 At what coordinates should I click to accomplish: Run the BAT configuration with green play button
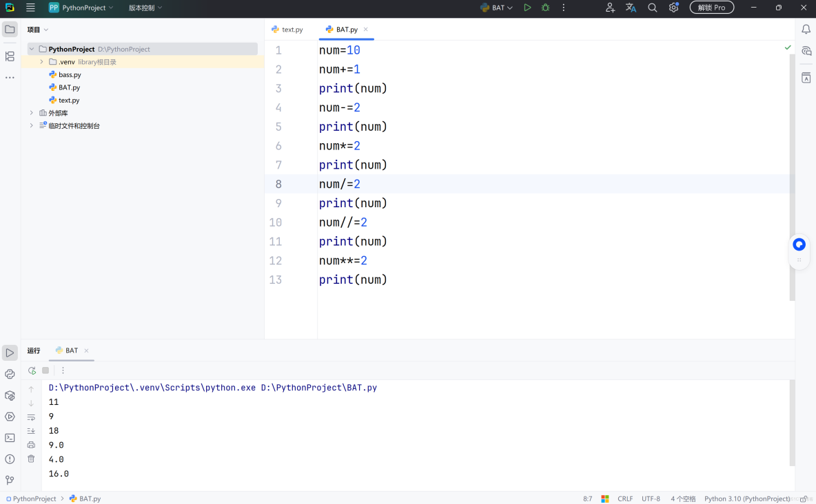tap(527, 8)
